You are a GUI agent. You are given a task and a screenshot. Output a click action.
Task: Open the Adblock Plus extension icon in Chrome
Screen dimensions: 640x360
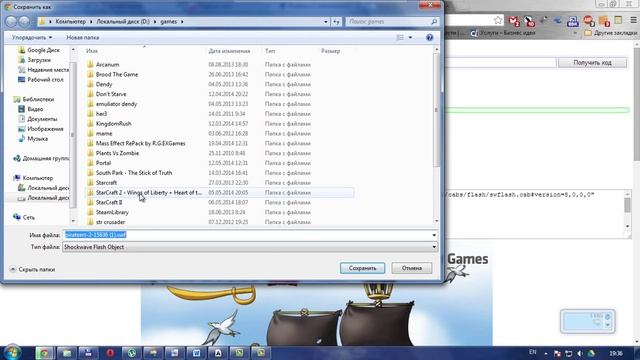pyautogui.click(x=589, y=20)
